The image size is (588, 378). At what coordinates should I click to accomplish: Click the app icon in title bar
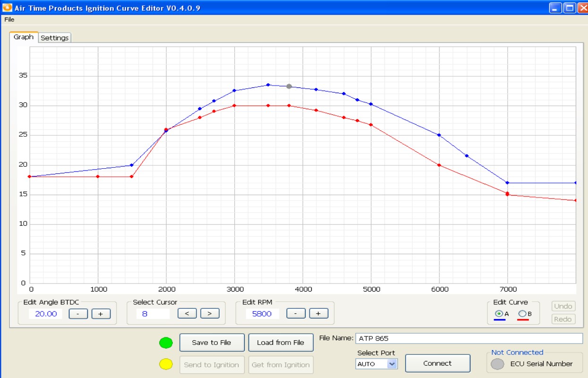pyautogui.click(x=7, y=8)
